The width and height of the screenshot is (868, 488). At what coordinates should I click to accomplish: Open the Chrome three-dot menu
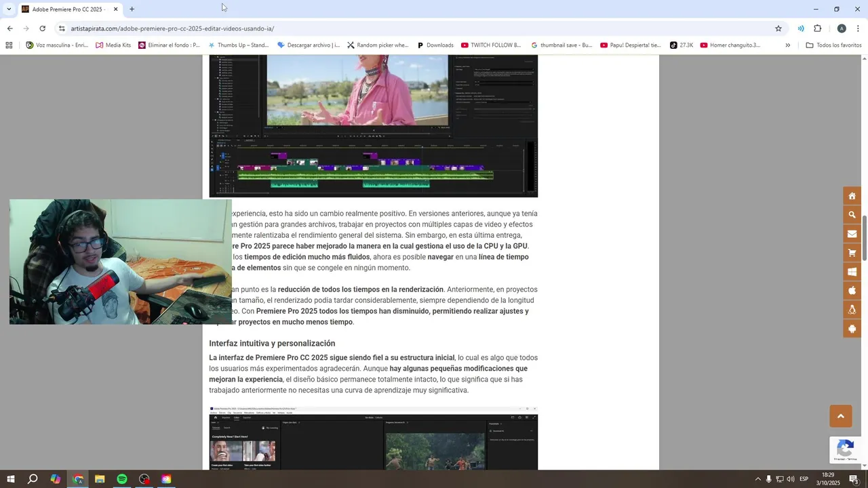tap(858, 28)
